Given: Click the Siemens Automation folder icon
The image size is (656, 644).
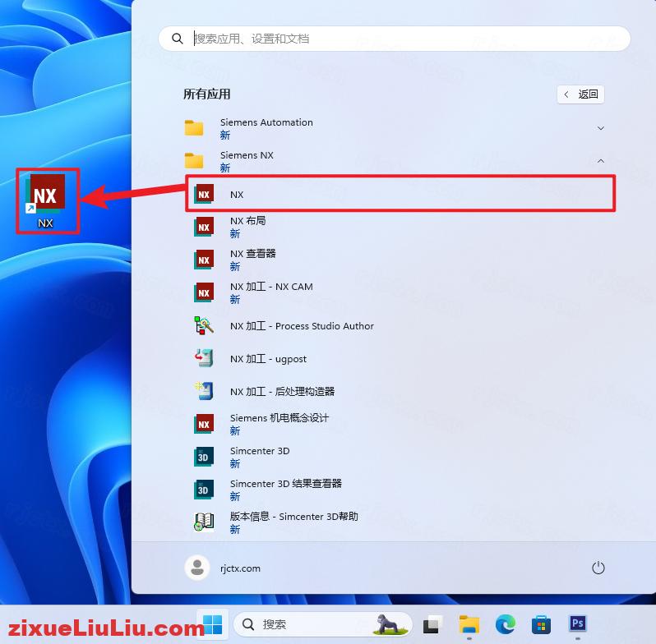Looking at the screenshot, I should coord(194,128).
